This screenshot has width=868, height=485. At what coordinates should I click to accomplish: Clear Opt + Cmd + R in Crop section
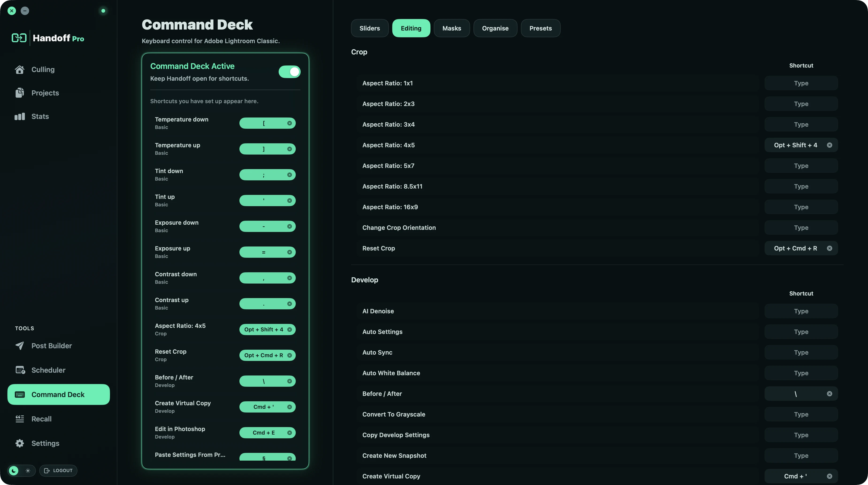(x=830, y=248)
